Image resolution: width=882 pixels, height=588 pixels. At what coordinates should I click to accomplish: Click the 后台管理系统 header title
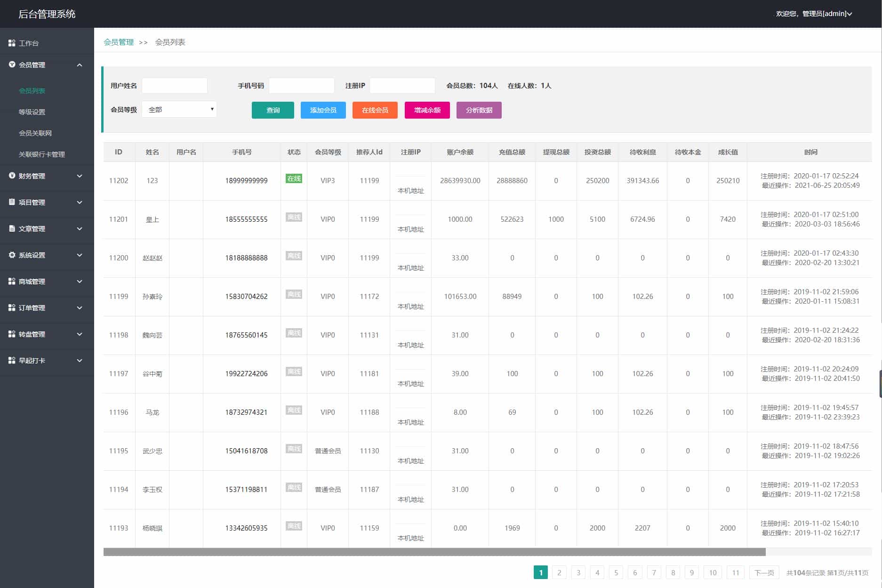(47, 14)
